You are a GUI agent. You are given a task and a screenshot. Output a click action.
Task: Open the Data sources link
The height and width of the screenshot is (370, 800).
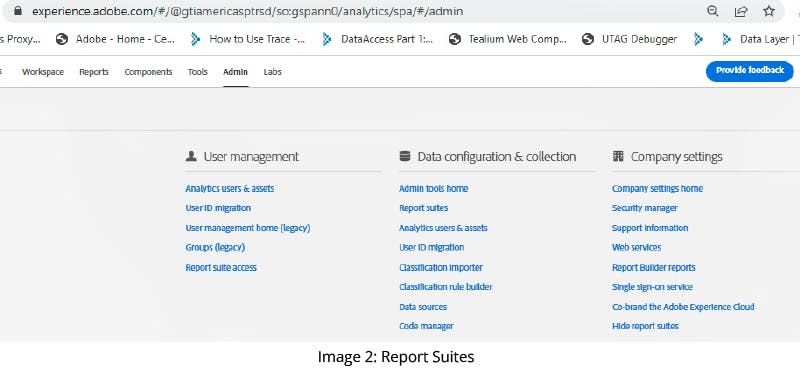pos(423,307)
